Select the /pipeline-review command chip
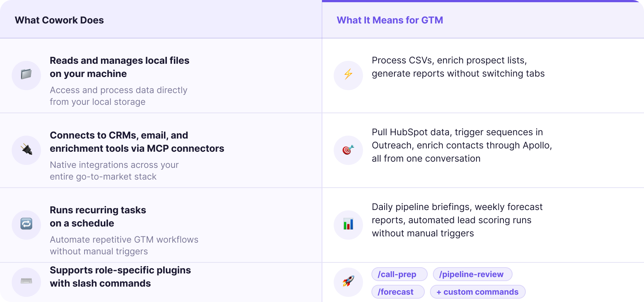This screenshot has height=302, width=644. click(472, 274)
